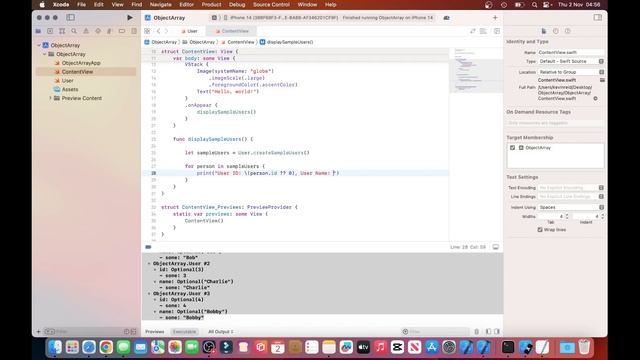Open the Source Control navigator
The image size is (640, 360).
click(50, 31)
